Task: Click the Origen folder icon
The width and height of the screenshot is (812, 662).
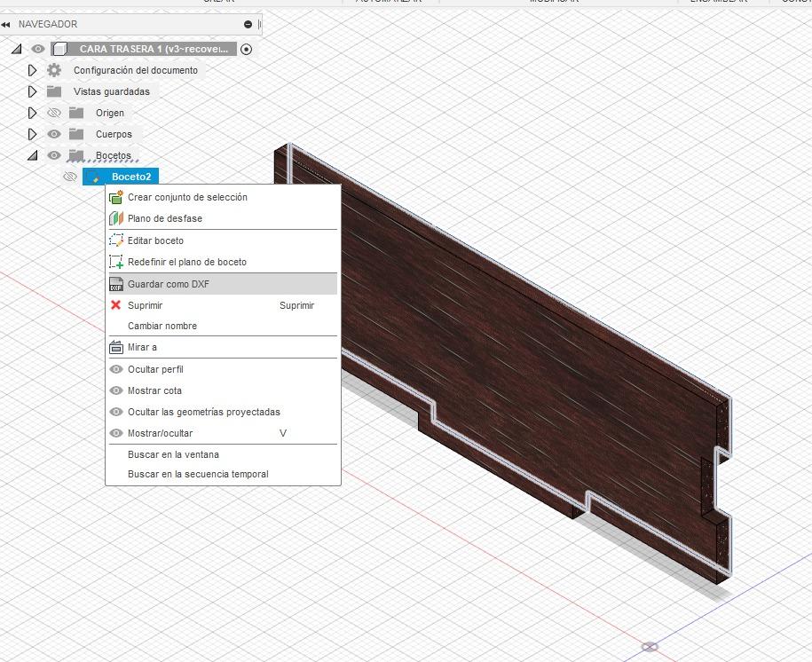Action: click(x=76, y=113)
